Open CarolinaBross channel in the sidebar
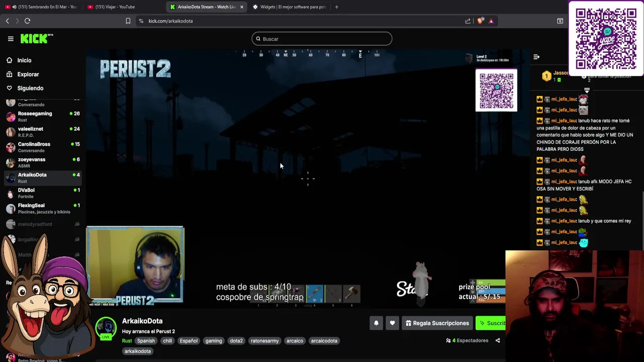Image resolution: width=644 pixels, height=362 pixels. pos(43,147)
